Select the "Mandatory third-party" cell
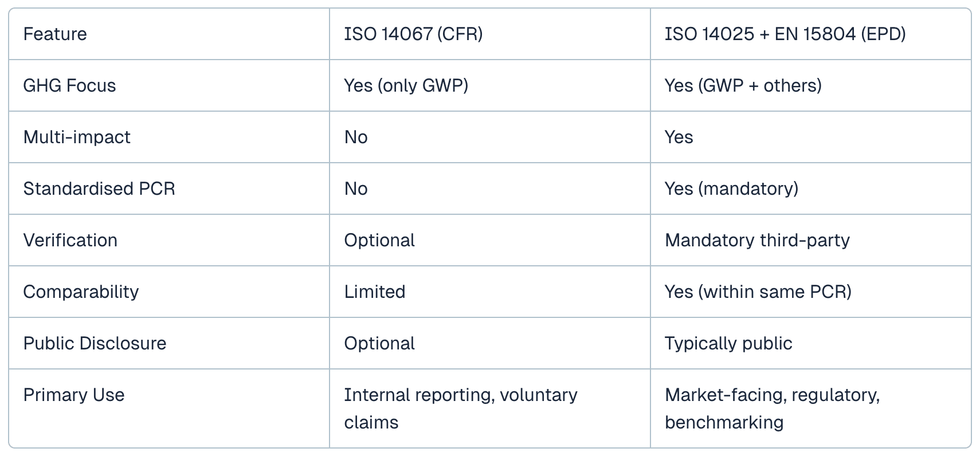Screen dimensions: 980x456 point(757,240)
